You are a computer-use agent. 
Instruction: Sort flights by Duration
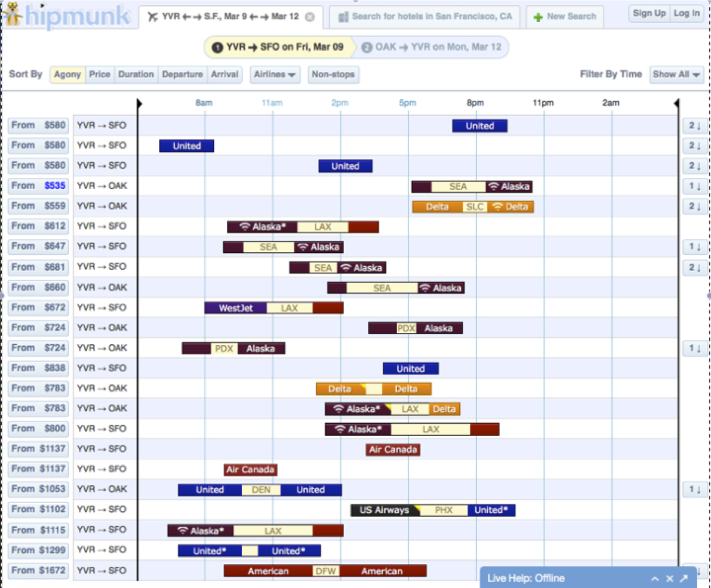[136, 74]
